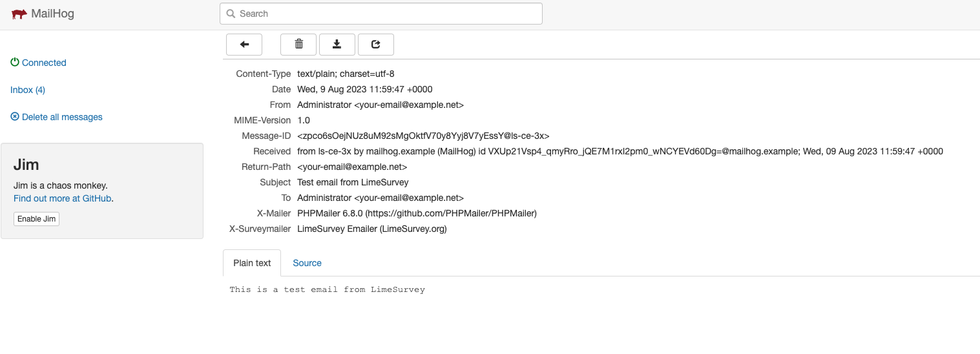Screen dimensions: 980x354
Task: Release the message with the share-arrow icon
Action: click(376, 44)
